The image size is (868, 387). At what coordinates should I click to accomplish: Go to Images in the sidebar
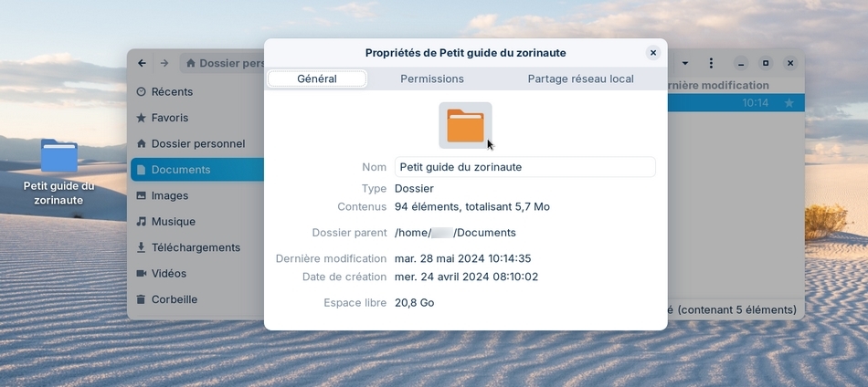(x=169, y=195)
